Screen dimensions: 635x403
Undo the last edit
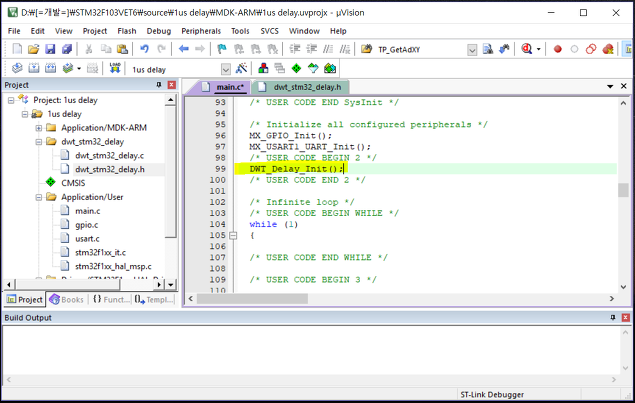(x=144, y=49)
